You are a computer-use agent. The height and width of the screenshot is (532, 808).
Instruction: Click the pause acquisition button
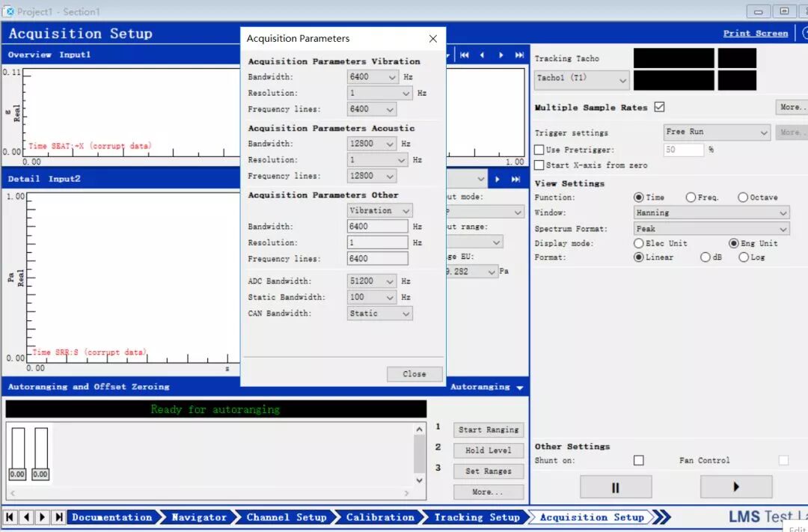pos(616,487)
